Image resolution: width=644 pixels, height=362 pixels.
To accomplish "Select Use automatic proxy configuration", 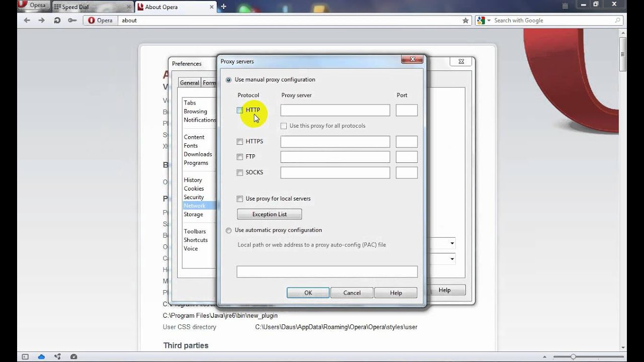I will tap(229, 230).
